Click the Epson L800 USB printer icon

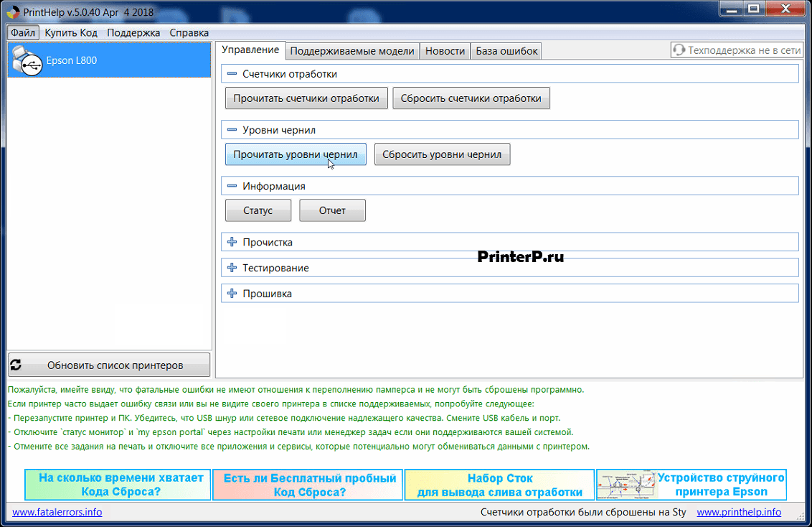click(x=27, y=60)
